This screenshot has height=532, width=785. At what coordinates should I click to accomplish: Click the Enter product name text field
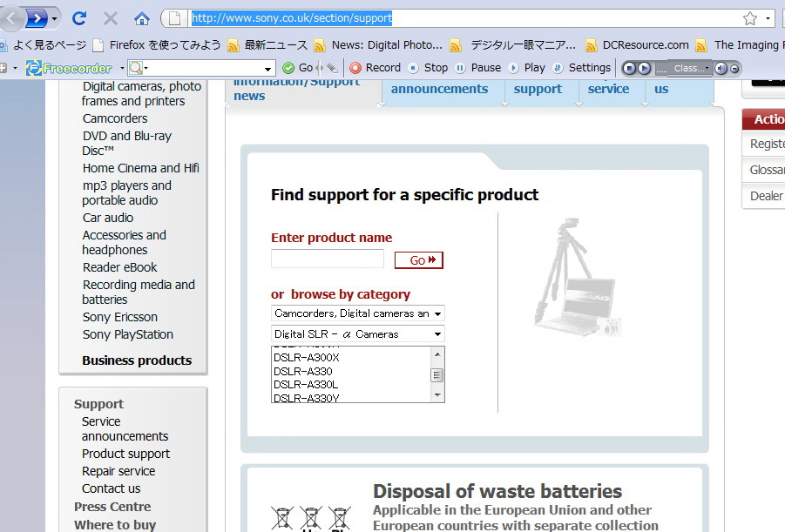(328, 259)
